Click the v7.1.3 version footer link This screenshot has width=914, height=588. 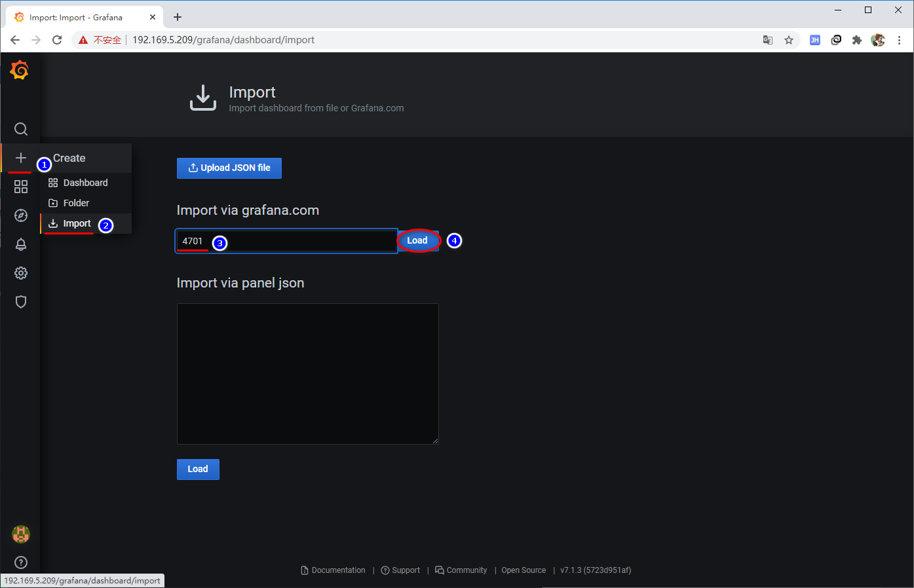pyautogui.click(x=596, y=570)
